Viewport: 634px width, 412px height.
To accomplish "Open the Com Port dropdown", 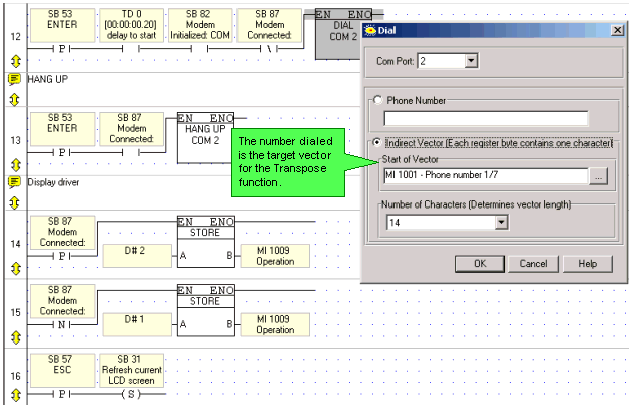I will [x=471, y=62].
